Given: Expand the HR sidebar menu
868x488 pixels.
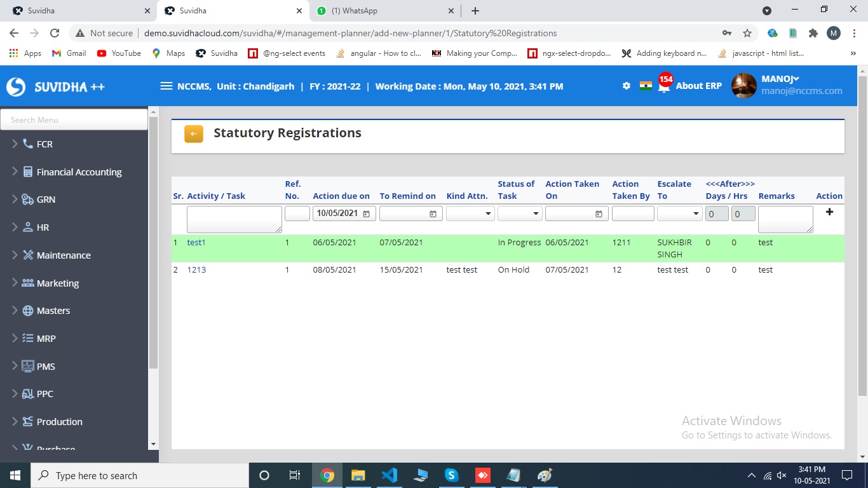Looking at the screenshot, I should (x=43, y=227).
